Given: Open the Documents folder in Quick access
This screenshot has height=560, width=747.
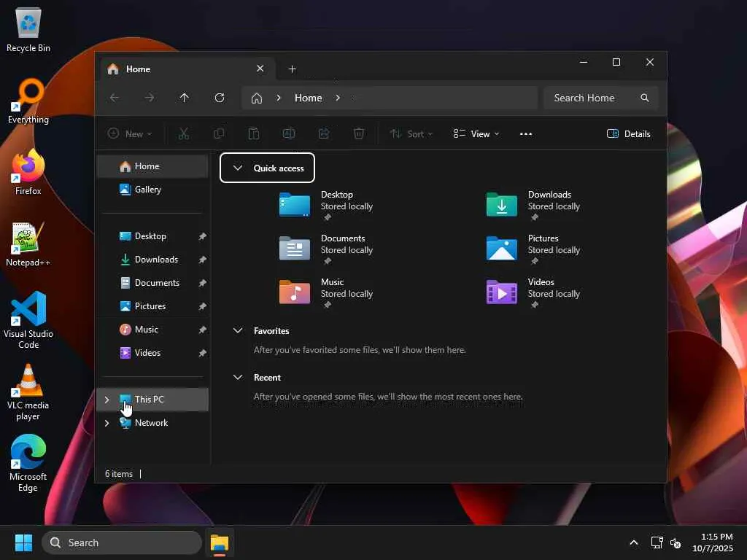Looking at the screenshot, I should [326, 249].
